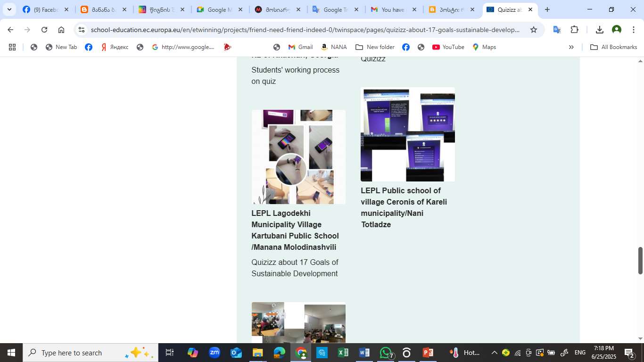
Task: Open the weather widget in taskbar
Action: [x=465, y=353]
